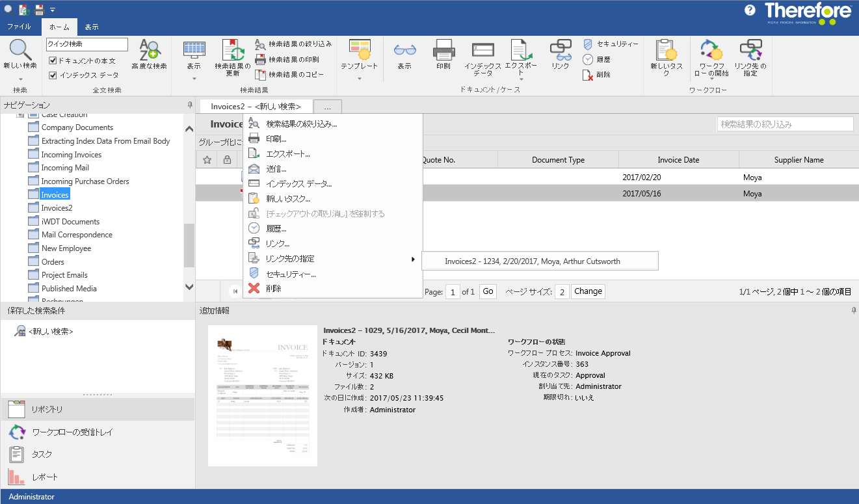Click ribbon 検索結果の絞り込み

293,44
